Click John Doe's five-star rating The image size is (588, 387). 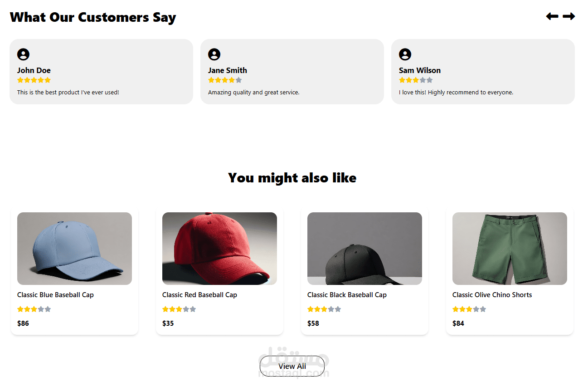click(34, 80)
